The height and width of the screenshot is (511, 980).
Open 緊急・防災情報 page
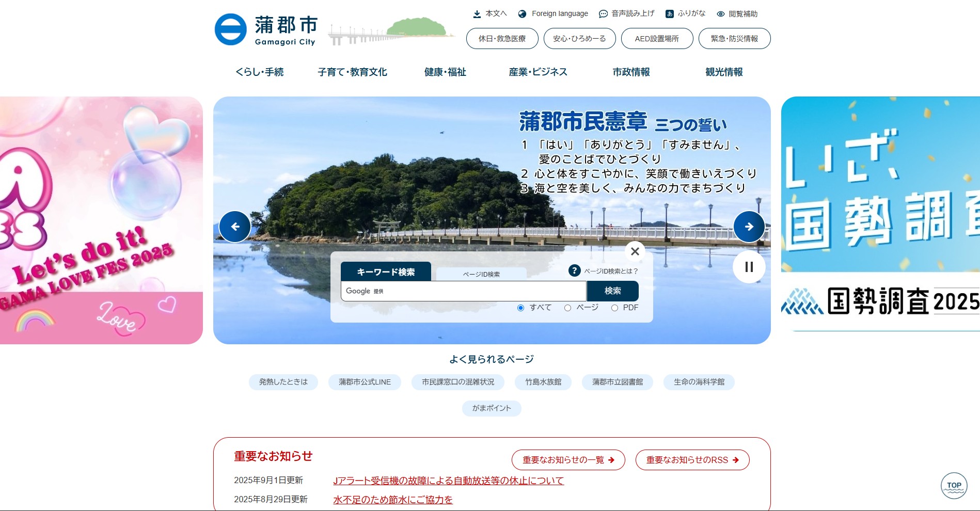[x=734, y=39]
